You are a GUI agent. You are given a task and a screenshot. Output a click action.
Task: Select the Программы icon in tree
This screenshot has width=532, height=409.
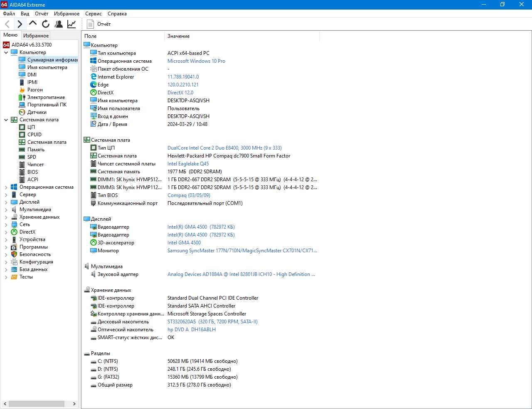pyautogui.click(x=14, y=247)
